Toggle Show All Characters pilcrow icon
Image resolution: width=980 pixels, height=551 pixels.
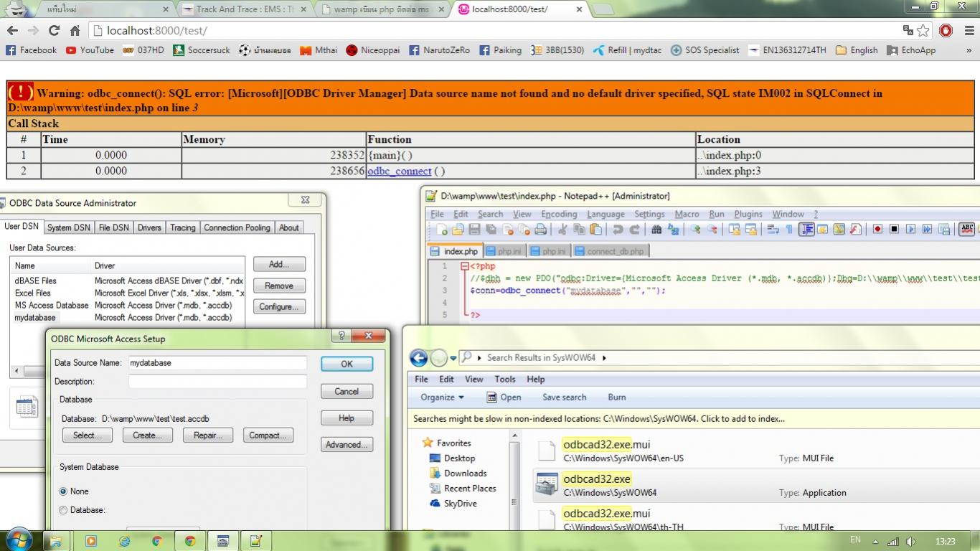point(790,230)
